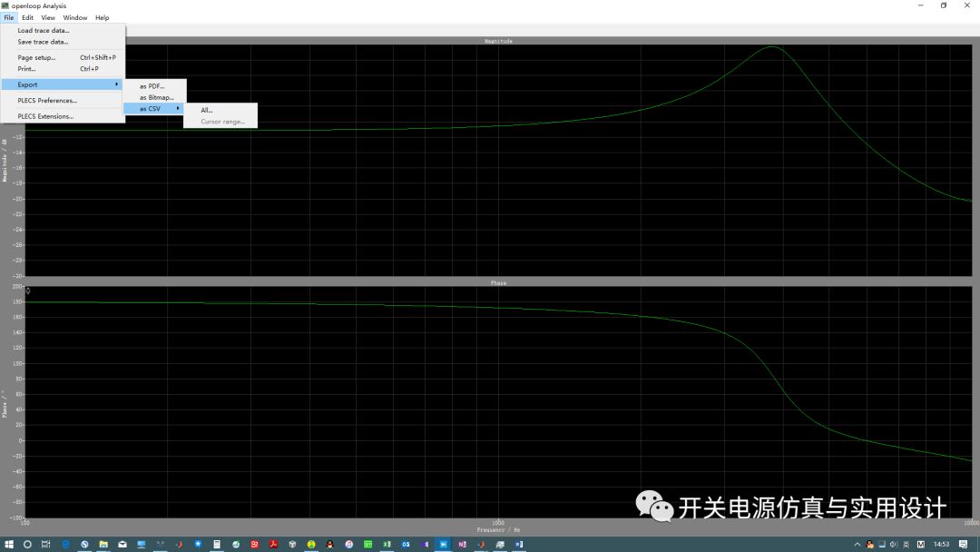Switch input language indicator 英

point(906,545)
